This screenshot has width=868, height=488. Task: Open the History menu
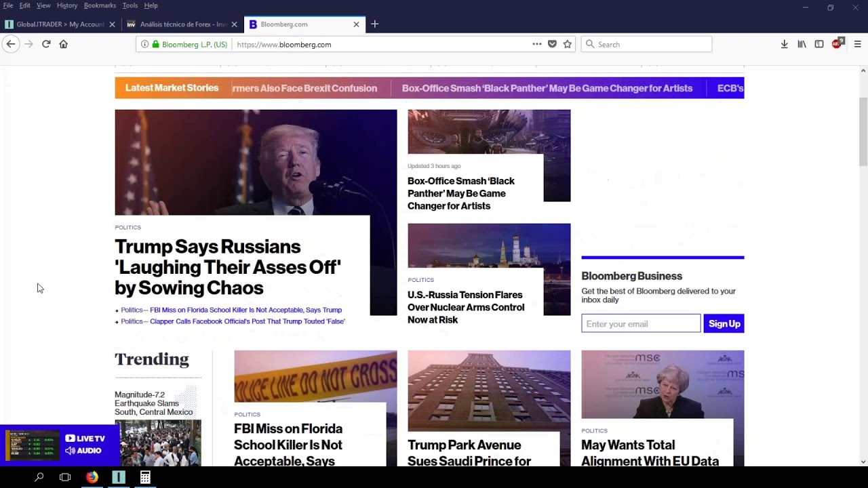point(67,5)
